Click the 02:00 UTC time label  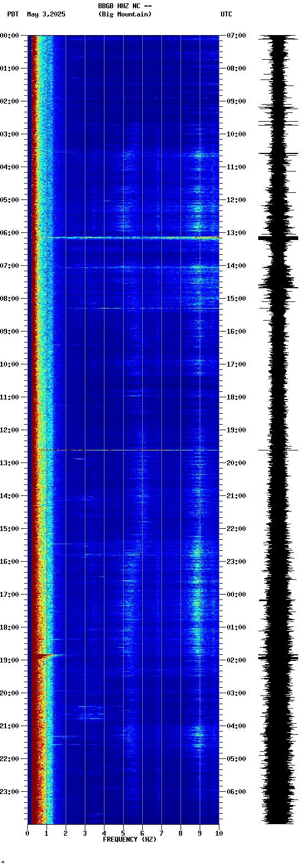click(236, 660)
